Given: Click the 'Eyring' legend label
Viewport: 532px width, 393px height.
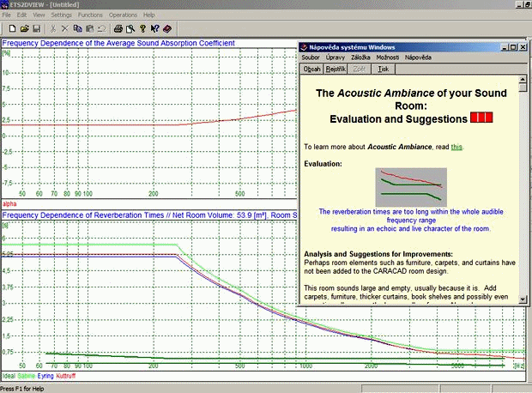Looking at the screenshot, I should [45, 376].
